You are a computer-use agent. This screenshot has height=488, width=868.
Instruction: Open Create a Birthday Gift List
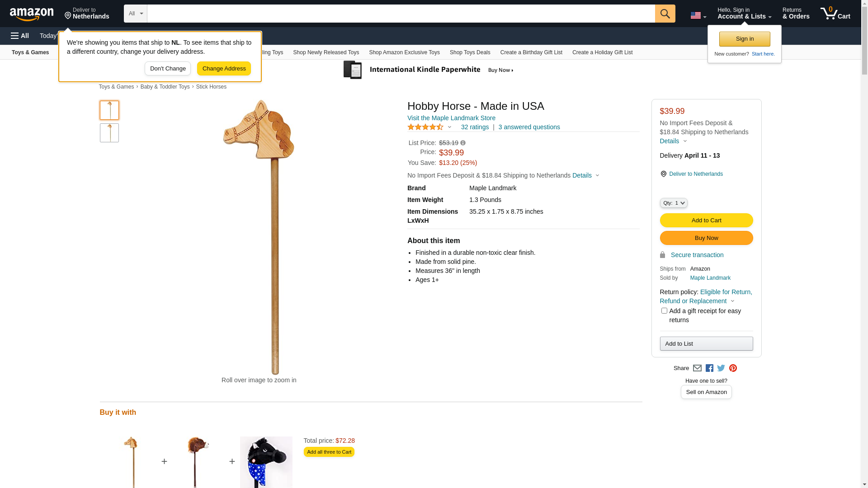[x=531, y=52]
